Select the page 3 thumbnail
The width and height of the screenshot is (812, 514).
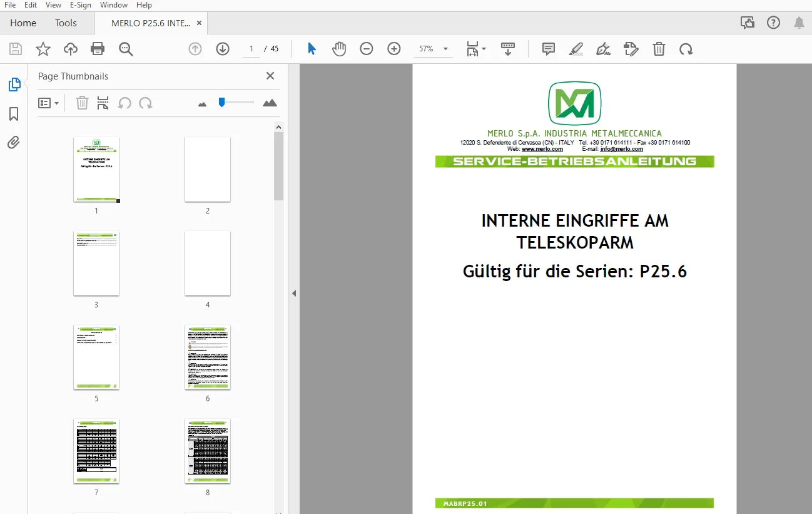coord(96,263)
